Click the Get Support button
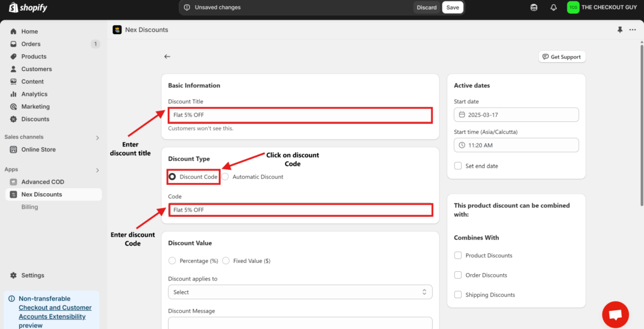This screenshot has width=644, height=329. coord(562,57)
